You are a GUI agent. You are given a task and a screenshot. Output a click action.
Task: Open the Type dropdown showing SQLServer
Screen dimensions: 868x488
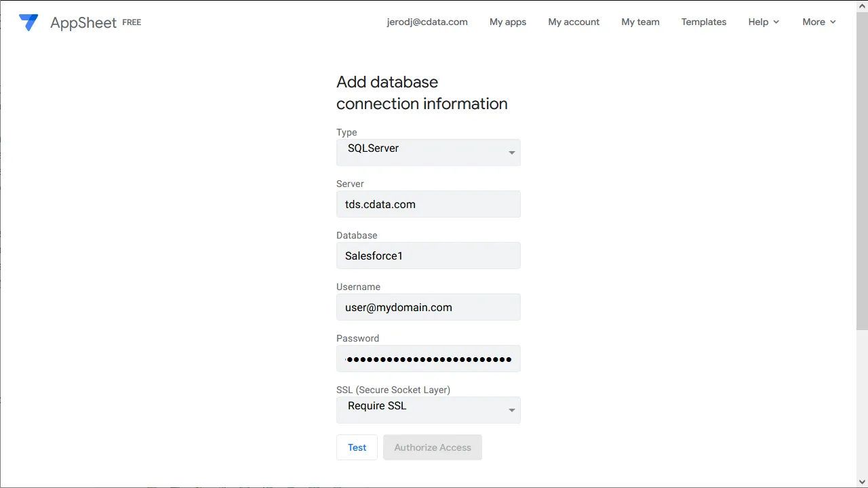coord(420,152)
